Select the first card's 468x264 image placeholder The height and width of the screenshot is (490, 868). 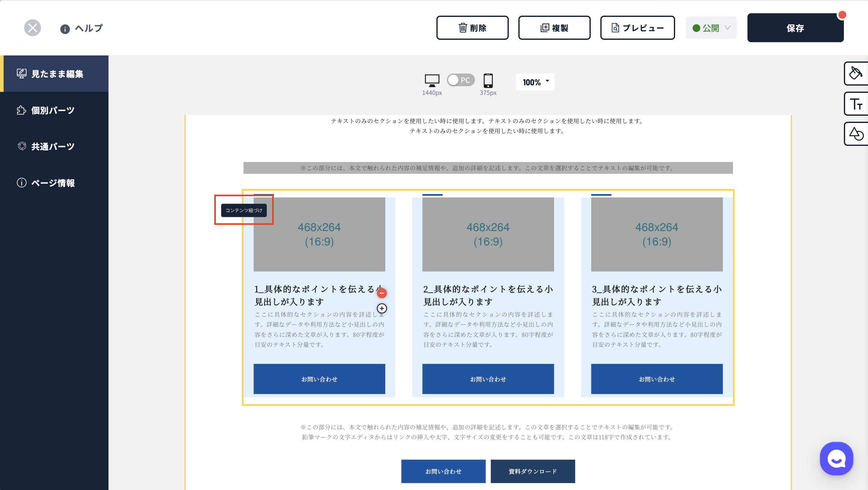(319, 234)
